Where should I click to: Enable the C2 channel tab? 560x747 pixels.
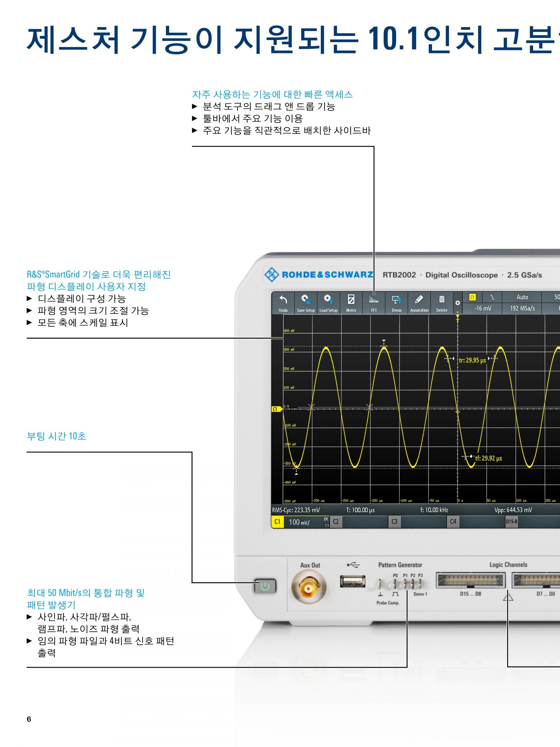pyautogui.click(x=336, y=522)
